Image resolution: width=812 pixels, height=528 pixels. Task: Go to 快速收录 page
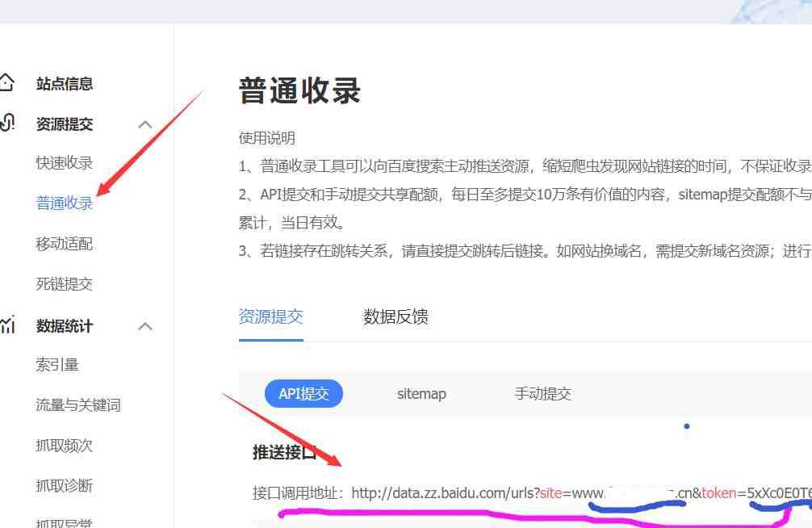click(65, 163)
